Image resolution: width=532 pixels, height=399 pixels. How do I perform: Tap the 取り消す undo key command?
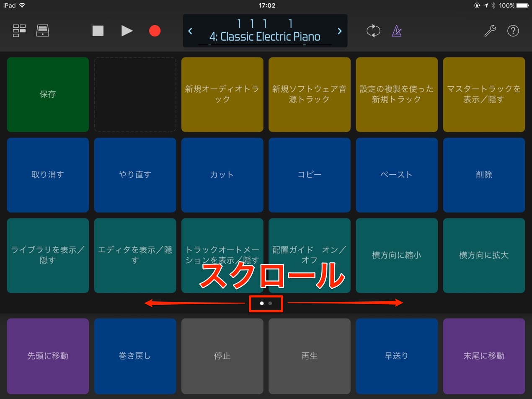click(48, 175)
